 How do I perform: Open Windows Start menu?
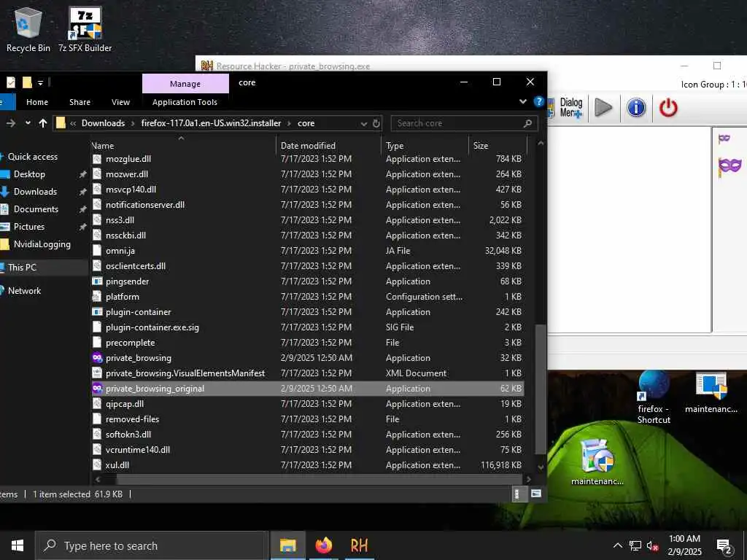(18, 545)
